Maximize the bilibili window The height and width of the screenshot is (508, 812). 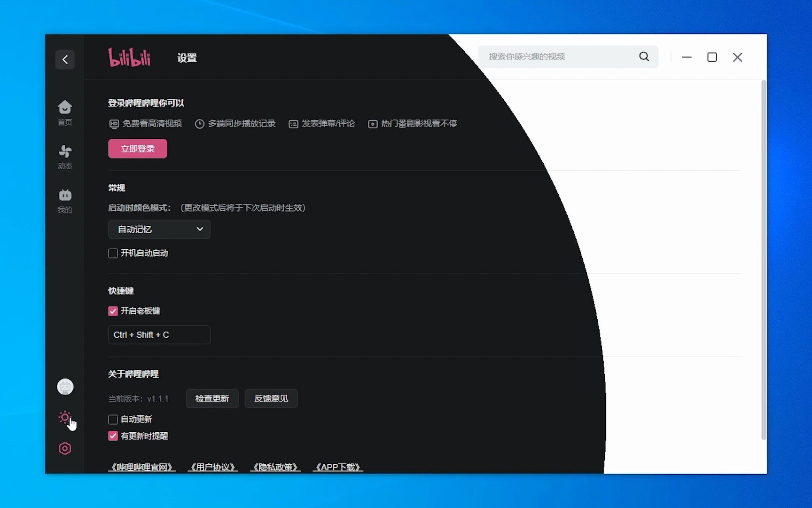click(x=712, y=57)
